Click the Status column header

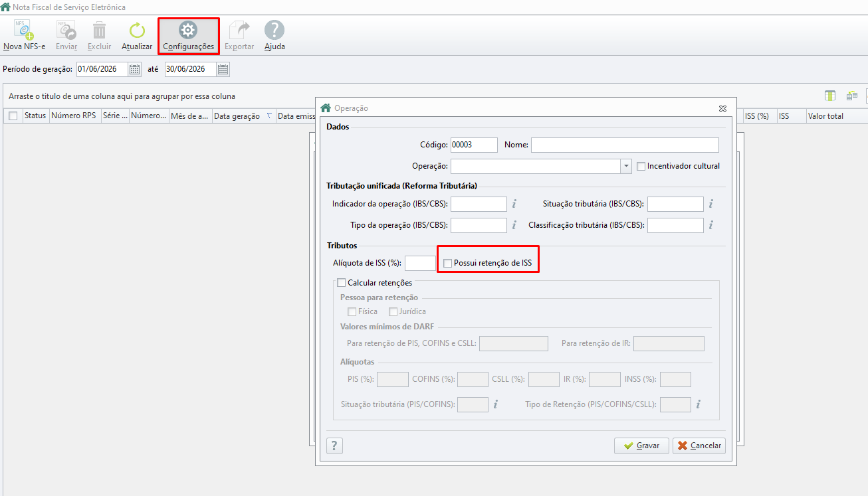coord(35,116)
